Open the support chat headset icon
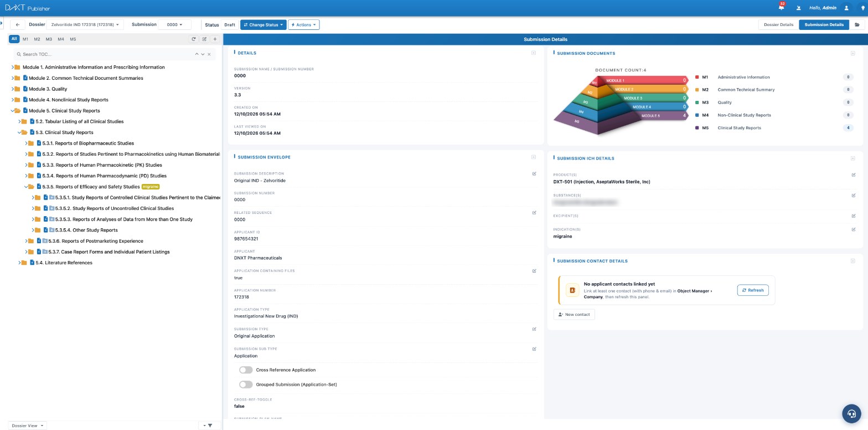This screenshot has height=430, width=868. tap(851, 413)
